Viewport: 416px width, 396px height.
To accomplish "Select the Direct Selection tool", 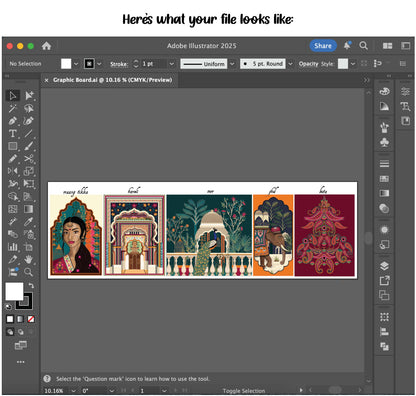I will (29, 96).
